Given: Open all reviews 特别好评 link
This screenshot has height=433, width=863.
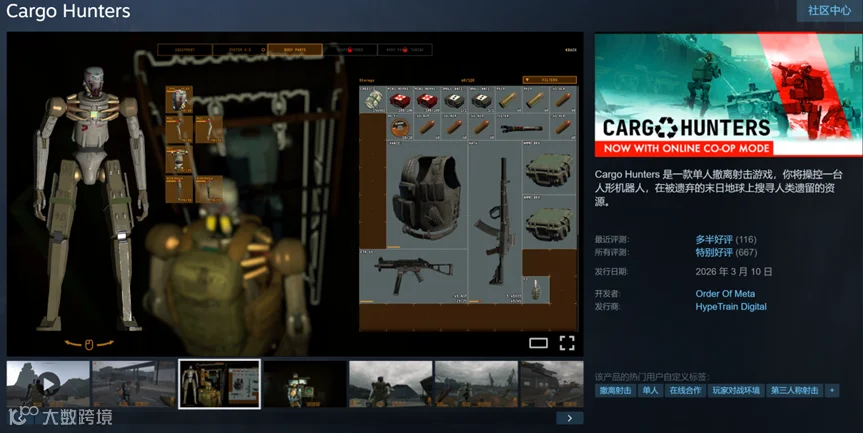Looking at the screenshot, I should click(714, 253).
